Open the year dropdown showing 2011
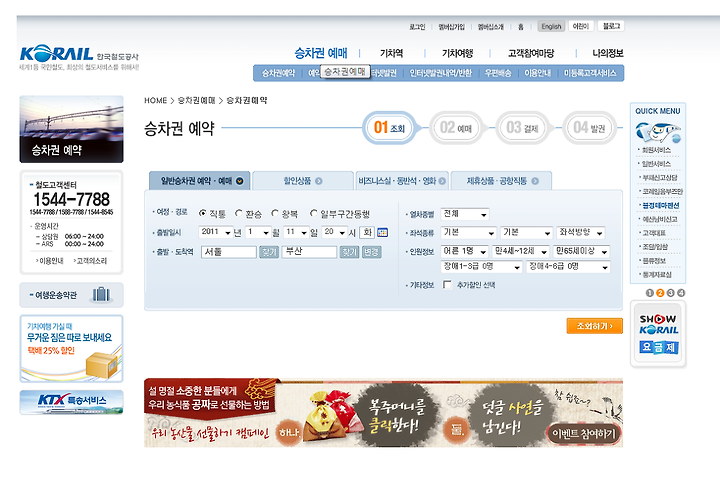This screenshot has height=500, width=720. coord(216,232)
